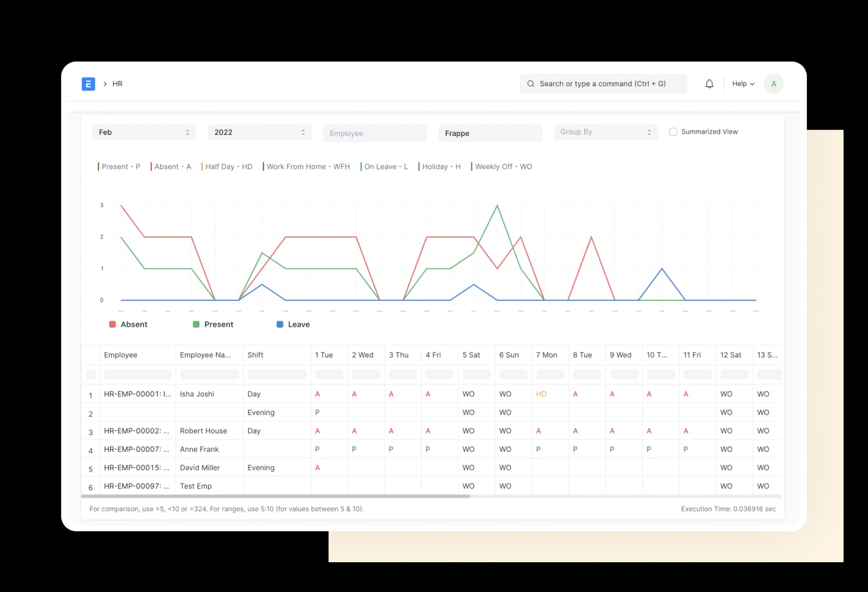Click the Shift column filter box
868x592 pixels.
pyautogui.click(x=277, y=375)
